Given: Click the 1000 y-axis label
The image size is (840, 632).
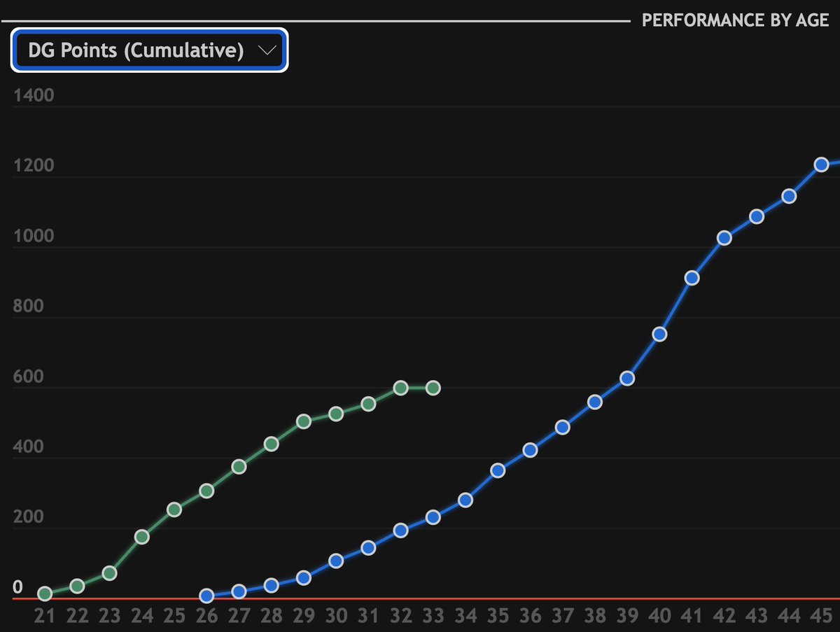Looking at the screenshot, I should tap(34, 237).
